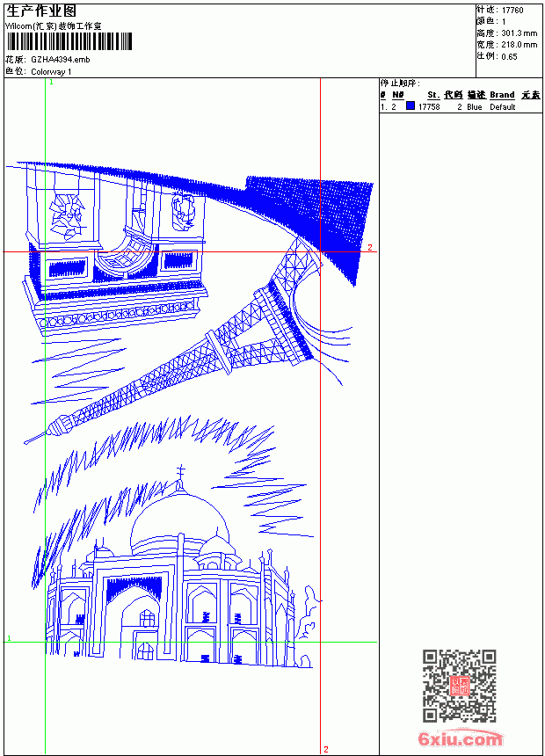Click the Colorway 1 label
Screen dimensions: 545x756
point(51,72)
